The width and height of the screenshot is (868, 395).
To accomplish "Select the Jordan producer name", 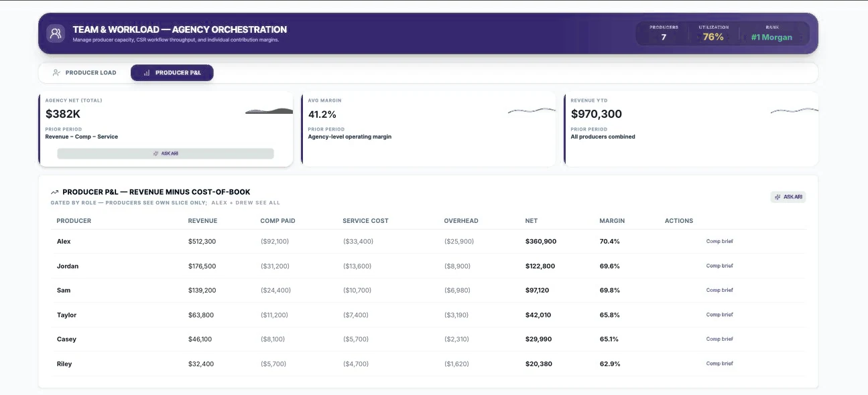I will 68,266.
